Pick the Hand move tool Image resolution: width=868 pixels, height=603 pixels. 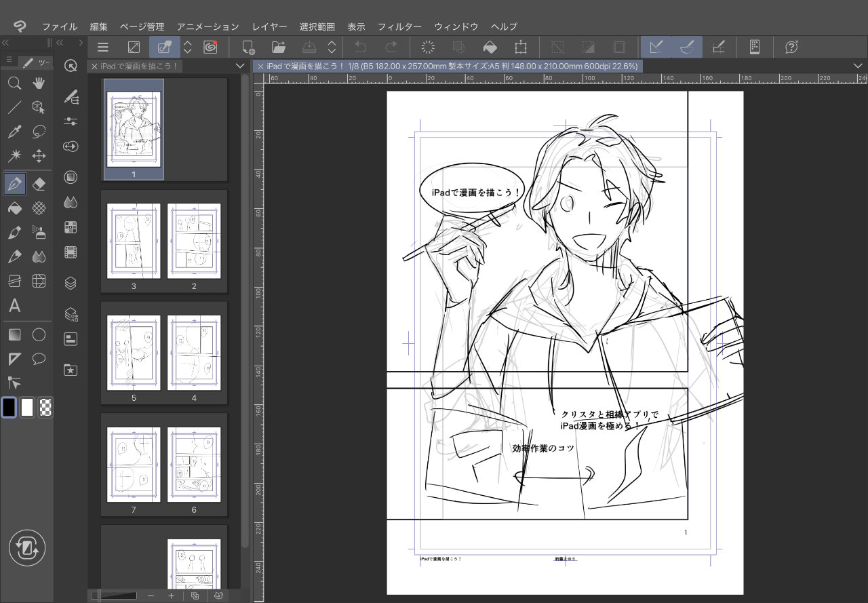[39, 83]
